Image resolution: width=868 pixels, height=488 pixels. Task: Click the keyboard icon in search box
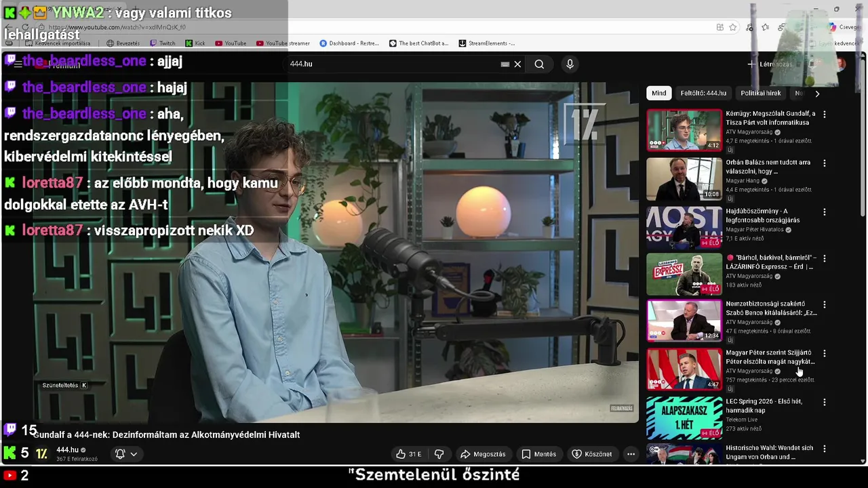tap(505, 64)
